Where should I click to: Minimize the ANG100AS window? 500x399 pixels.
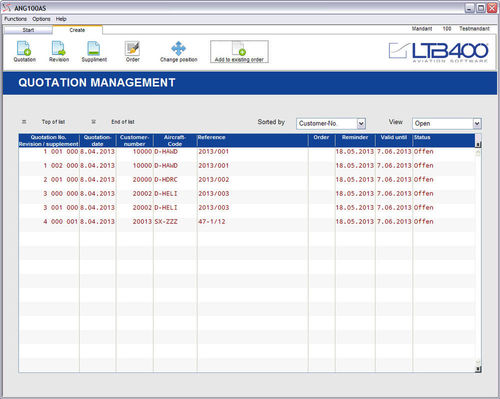coord(469,8)
